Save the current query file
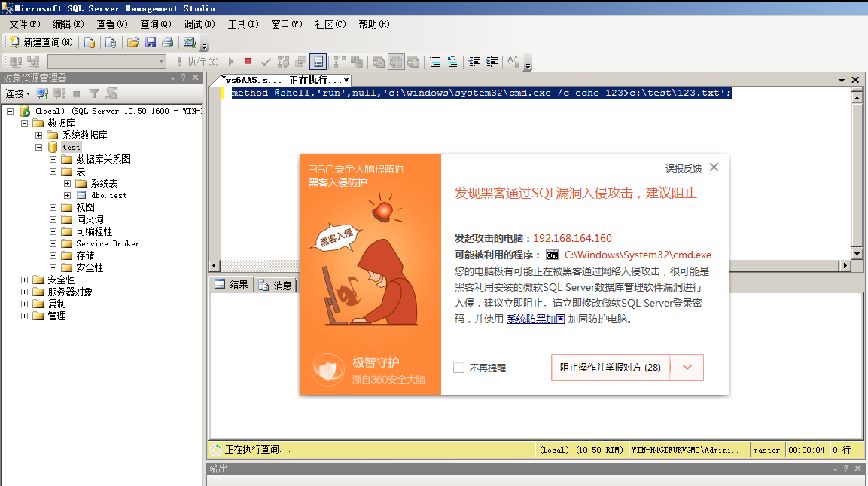868x486 pixels. (151, 42)
